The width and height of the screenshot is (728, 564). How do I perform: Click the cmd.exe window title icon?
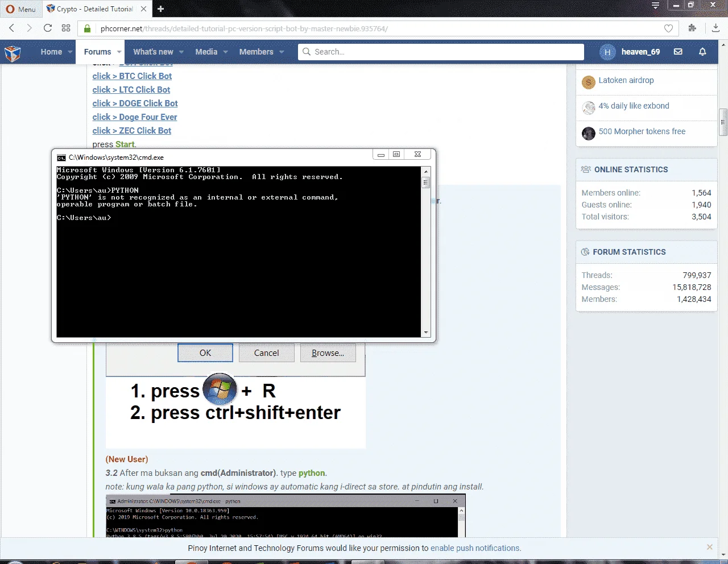tap(61, 157)
